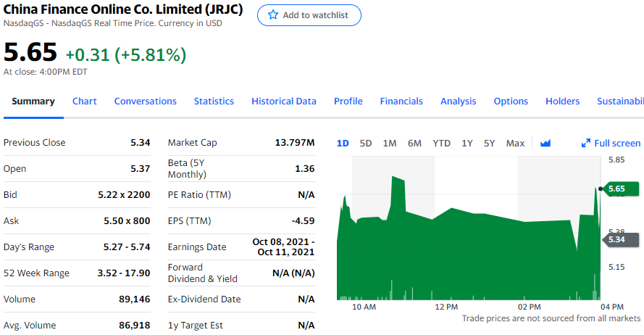
Task: Click the Ex-Dividend Date label
Action: click(x=204, y=299)
